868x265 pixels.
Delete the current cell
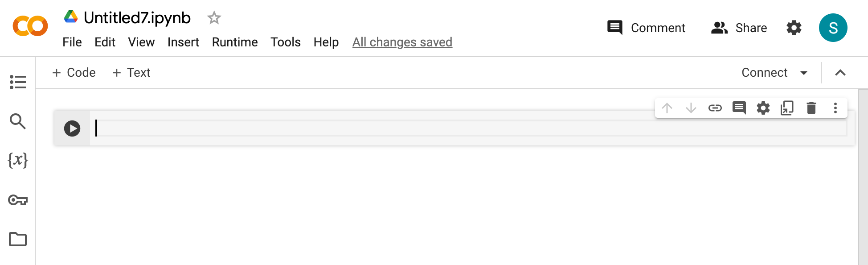pyautogui.click(x=811, y=108)
